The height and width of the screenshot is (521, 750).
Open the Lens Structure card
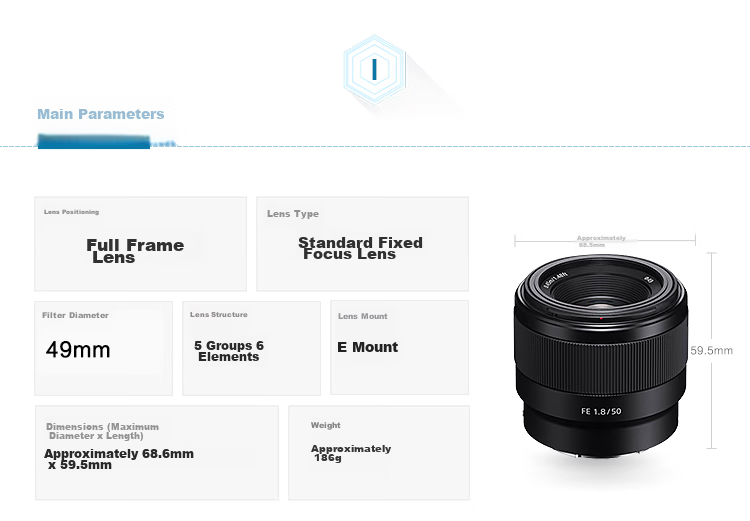[252, 348]
